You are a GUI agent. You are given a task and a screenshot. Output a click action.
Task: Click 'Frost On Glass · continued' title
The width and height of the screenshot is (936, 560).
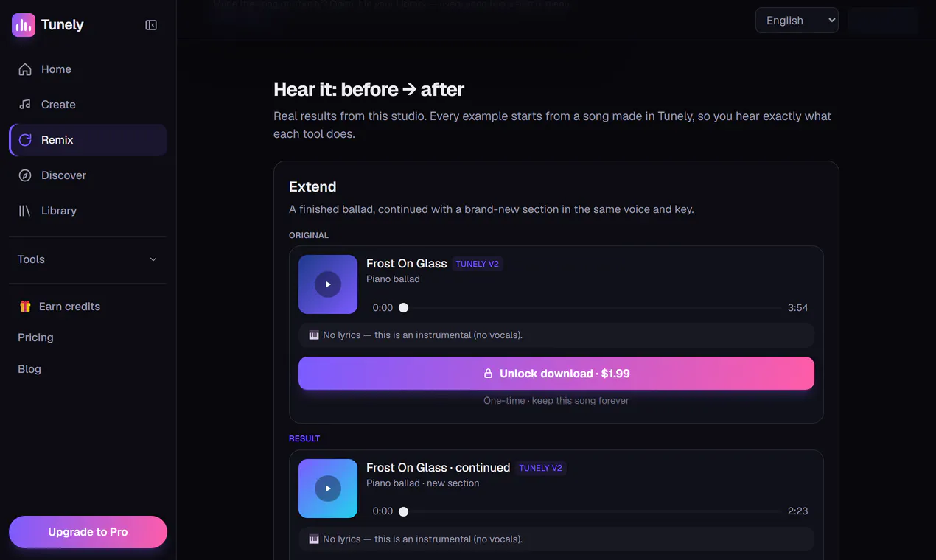[439, 468]
